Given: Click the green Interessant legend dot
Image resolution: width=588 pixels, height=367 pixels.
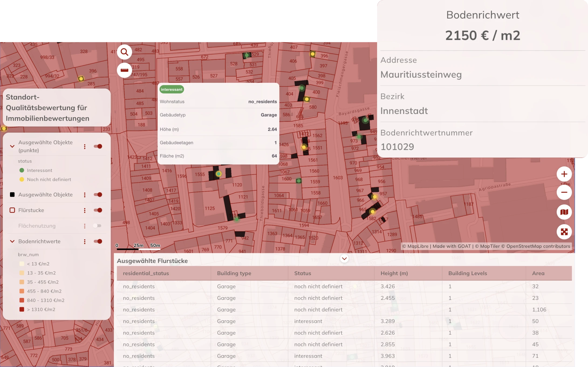Looking at the screenshot, I should tap(22, 170).
